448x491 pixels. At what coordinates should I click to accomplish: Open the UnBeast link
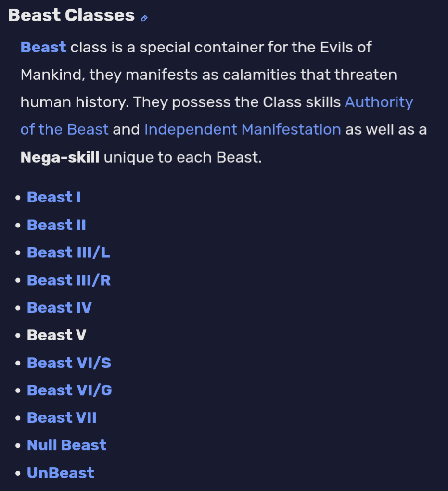coord(61,473)
